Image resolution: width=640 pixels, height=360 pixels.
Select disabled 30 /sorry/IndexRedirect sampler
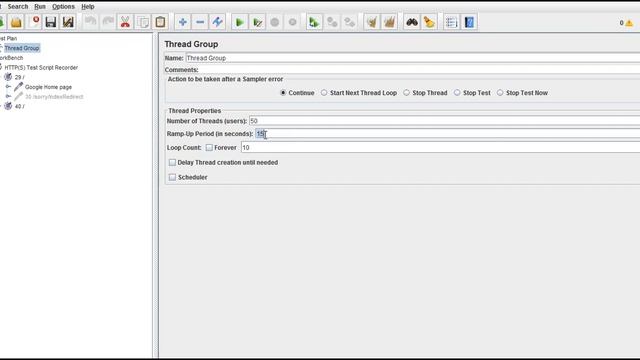click(x=54, y=97)
